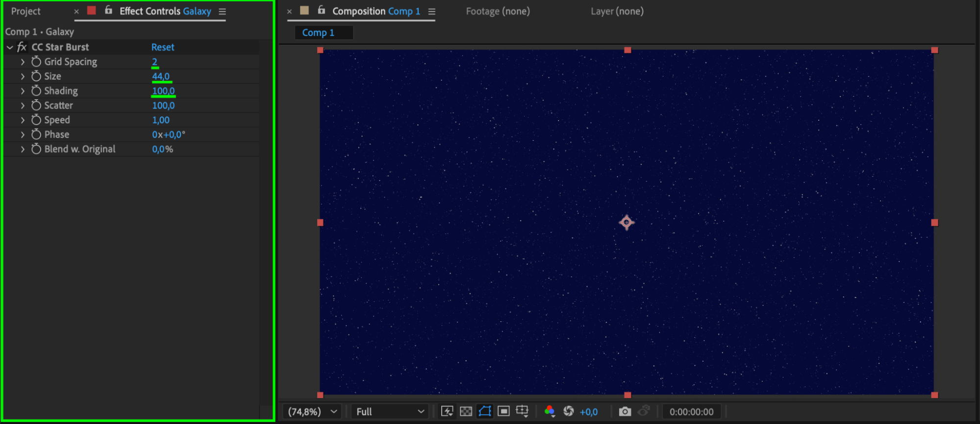
Task: Click Grid Spacing value 2
Action: click(x=154, y=62)
